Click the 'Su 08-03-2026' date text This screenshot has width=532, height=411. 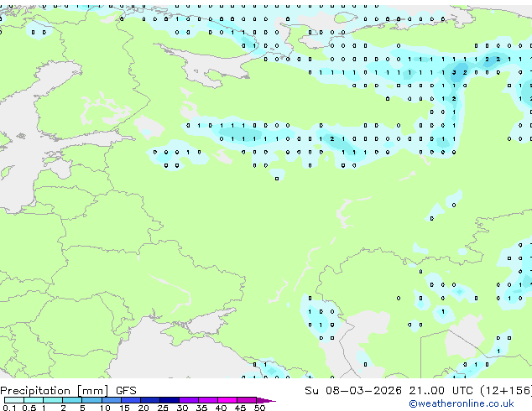point(353,391)
